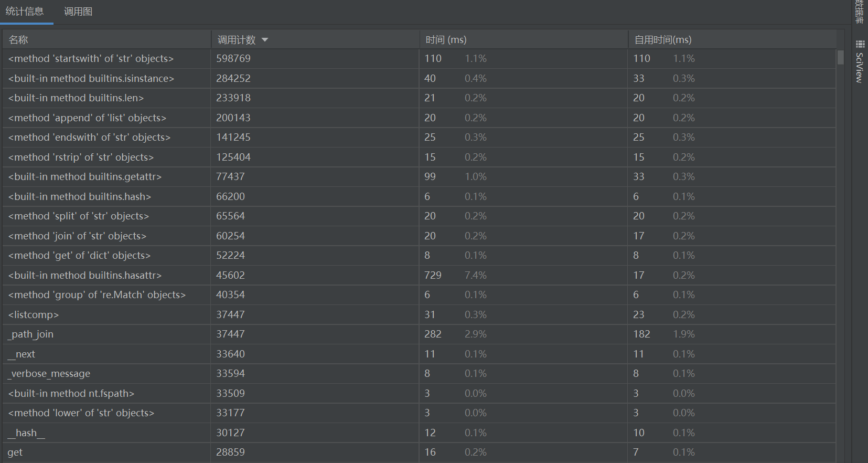Select the _verbose_message row
Viewport: 868px width, 463px height.
[x=49, y=374]
